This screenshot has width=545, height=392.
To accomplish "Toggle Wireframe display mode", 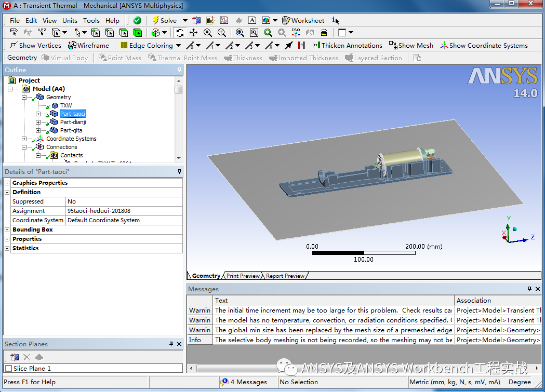I will [89, 46].
